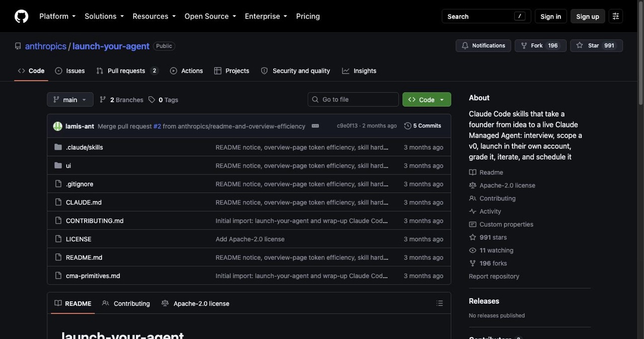The width and height of the screenshot is (644, 339).
Task: Click the Sign up button
Action: (x=588, y=16)
